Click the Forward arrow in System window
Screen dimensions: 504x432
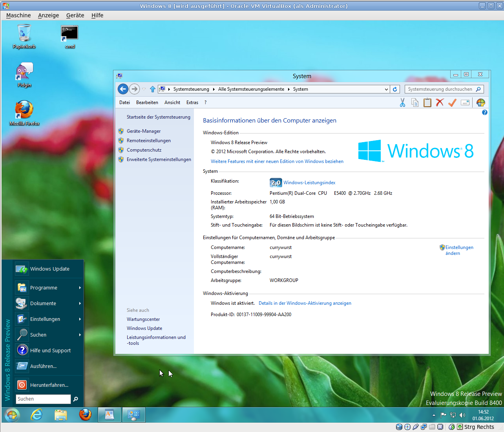click(x=134, y=89)
